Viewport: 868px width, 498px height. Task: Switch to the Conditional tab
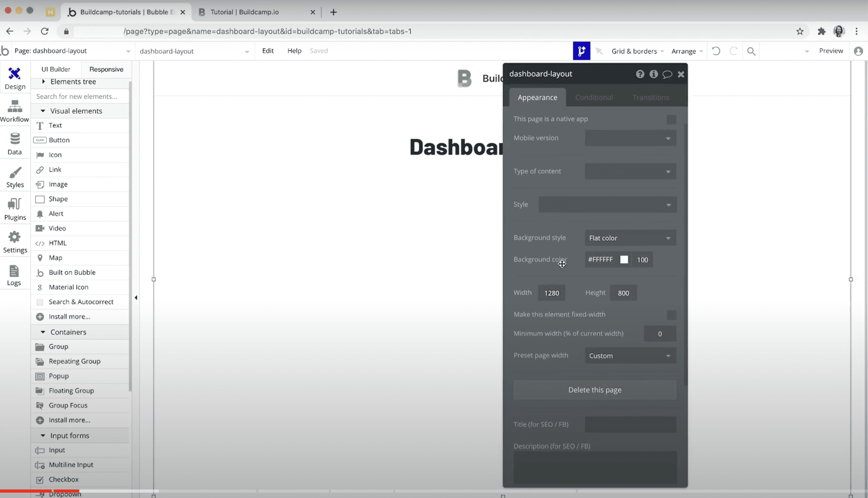(594, 97)
